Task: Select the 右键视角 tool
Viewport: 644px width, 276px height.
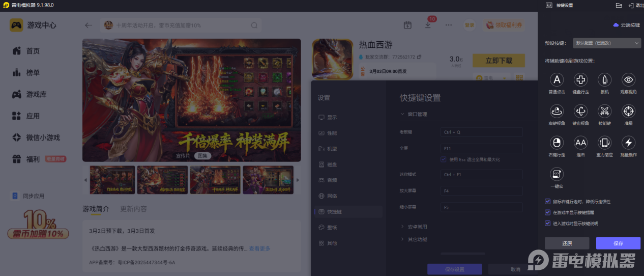Action: (557, 111)
